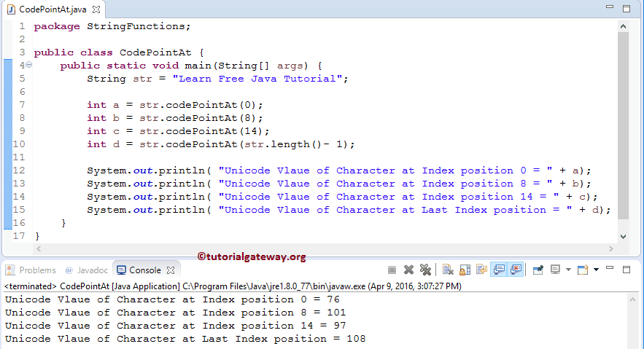Close the Console view tab
Screen dimensions: 644x349
[x=171, y=270]
